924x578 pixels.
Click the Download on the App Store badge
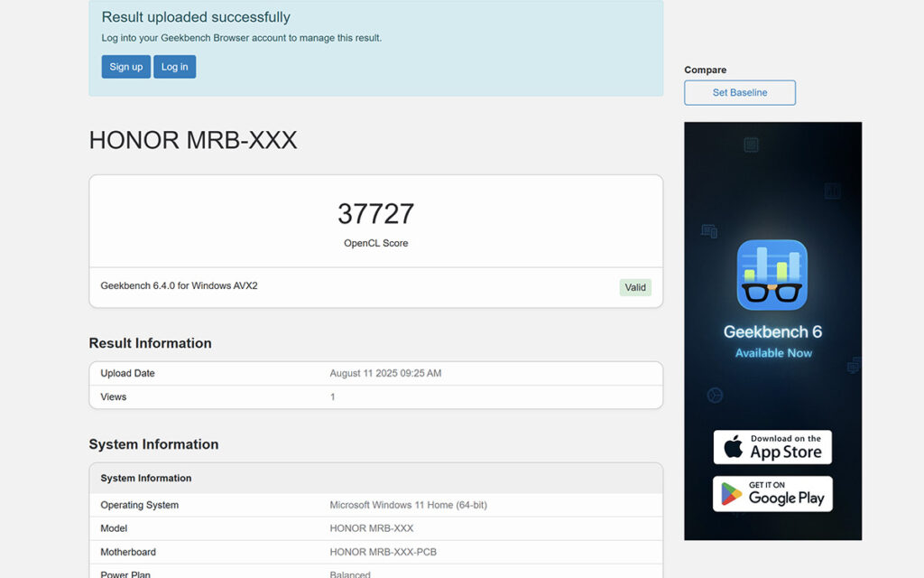[x=772, y=447]
